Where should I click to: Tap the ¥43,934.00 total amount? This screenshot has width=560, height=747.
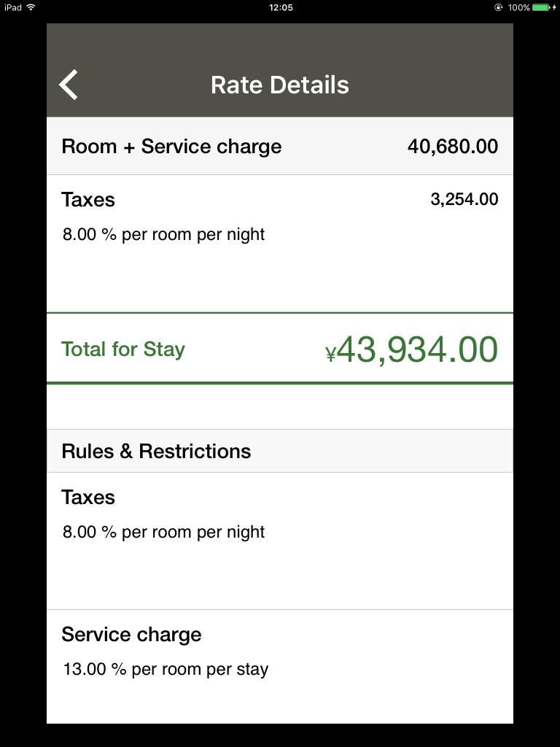tap(411, 349)
